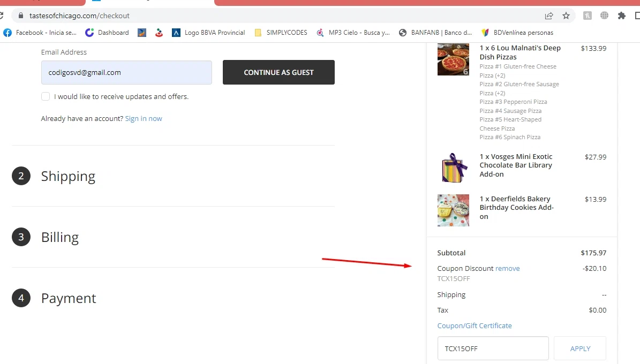Click the Shipping step heading
This screenshot has width=640, height=364.
(68, 176)
